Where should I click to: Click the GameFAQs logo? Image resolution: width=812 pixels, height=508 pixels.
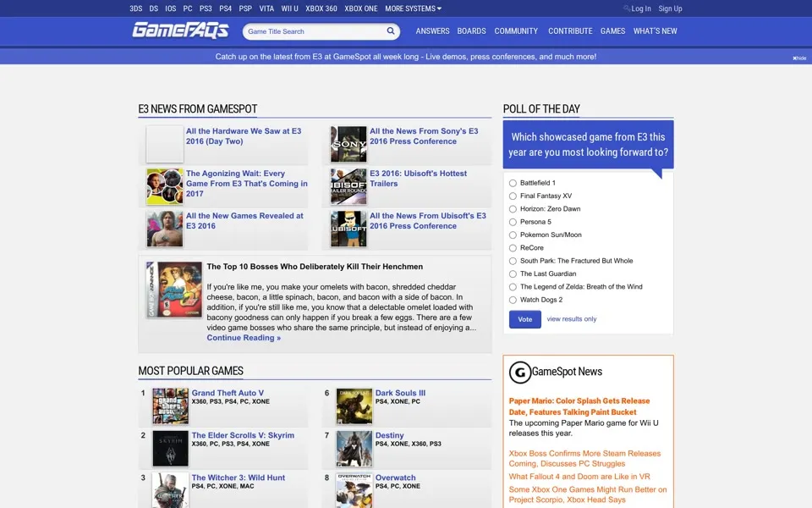(180, 30)
